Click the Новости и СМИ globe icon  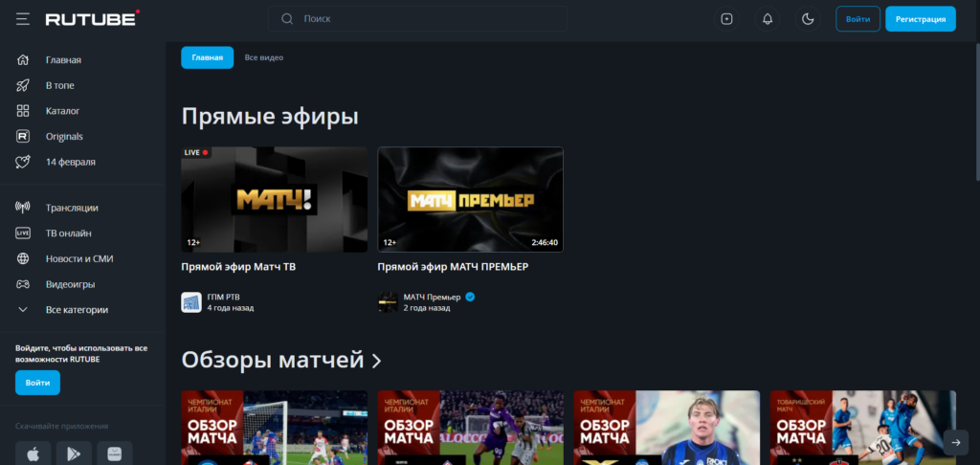(x=23, y=258)
